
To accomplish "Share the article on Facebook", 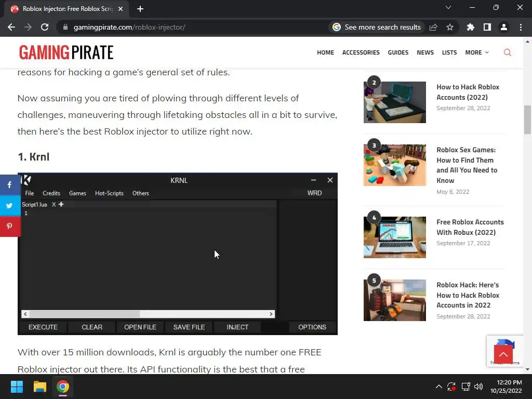I will [9, 184].
